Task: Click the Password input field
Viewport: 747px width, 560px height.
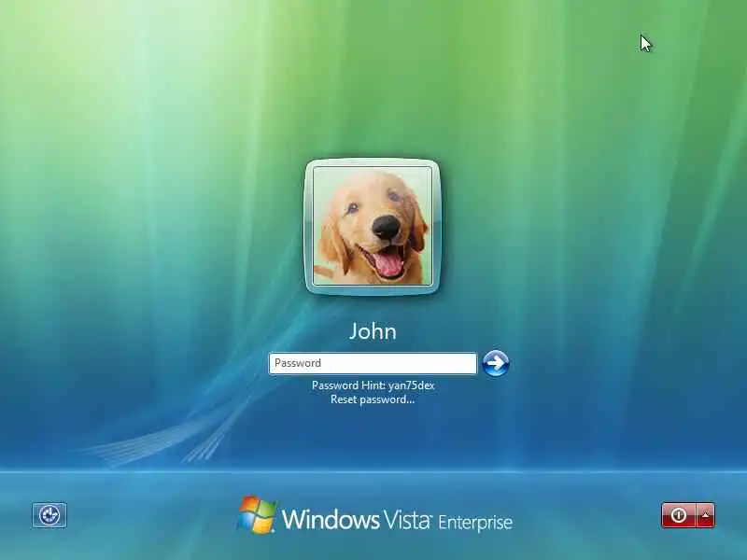Action: tap(373, 363)
